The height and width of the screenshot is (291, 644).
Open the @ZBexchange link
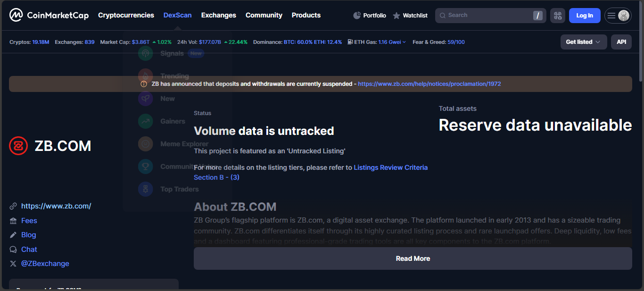click(x=45, y=264)
